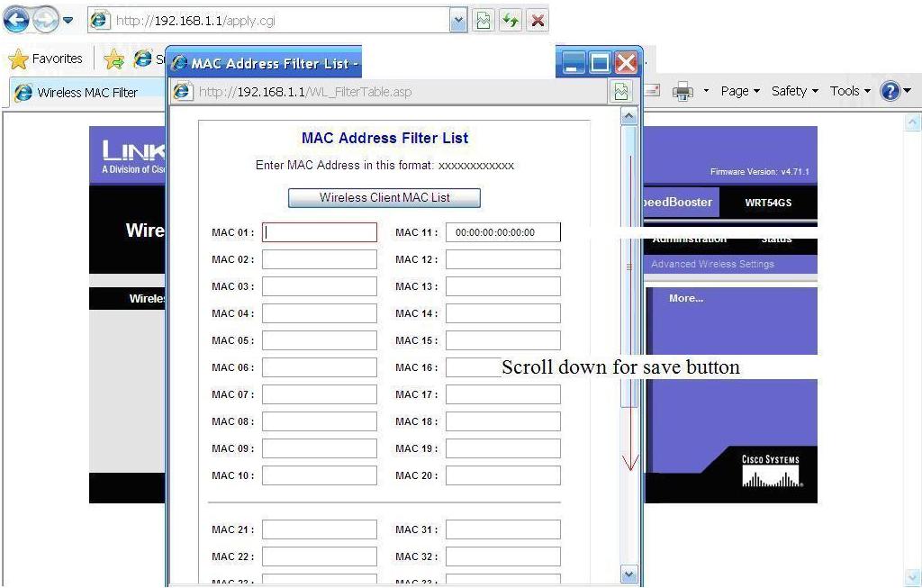Select the Wireless MAC Filter browser tab
Image resolution: width=922 pixels, height=588 pixels.
(87, 93)
